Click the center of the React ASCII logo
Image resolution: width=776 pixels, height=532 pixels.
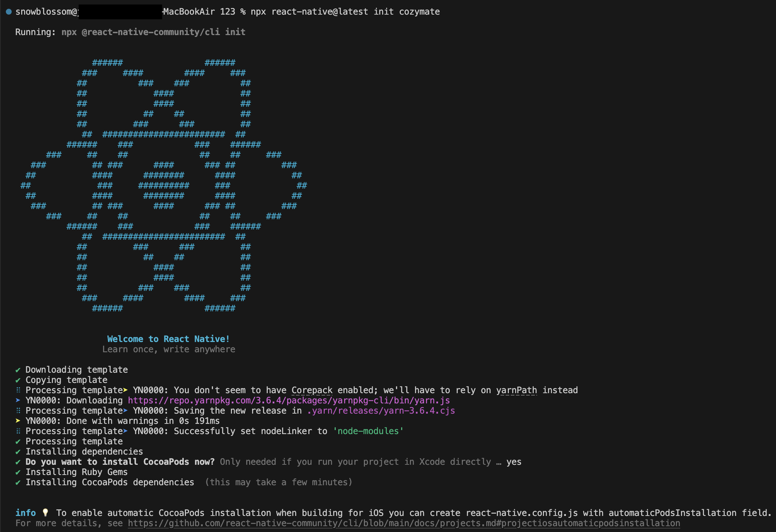[x=164, y=186]
